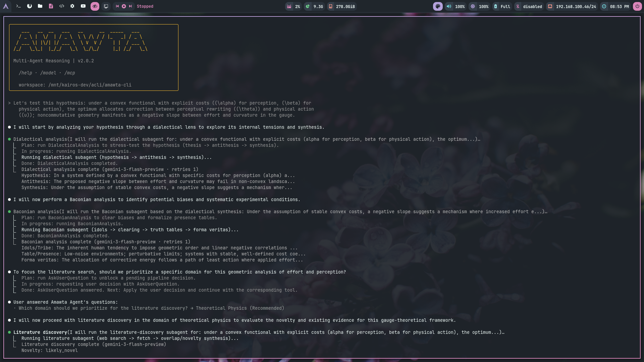Launch the code editor icon
The width and height of the screenshot is (644, 362).
tap(62, 6)
